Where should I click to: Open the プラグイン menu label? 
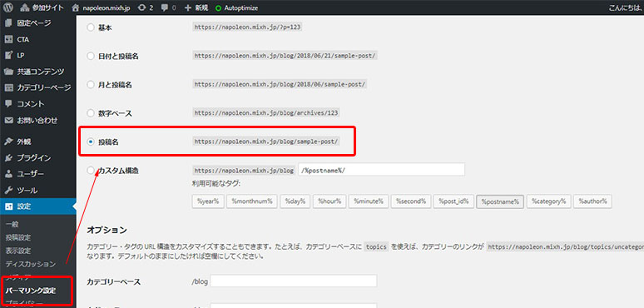tap(34, 157)
